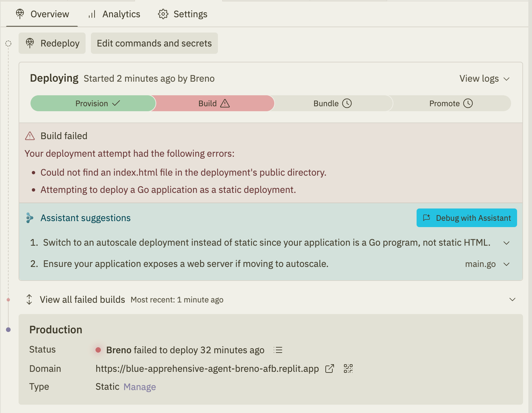Expand the View logs dropdown

pyautogui.click(x=484, y=79)
